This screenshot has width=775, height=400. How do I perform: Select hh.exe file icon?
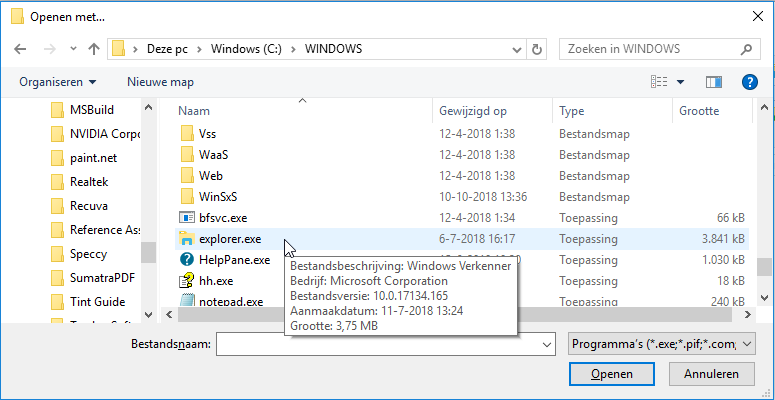click(187, 281)
